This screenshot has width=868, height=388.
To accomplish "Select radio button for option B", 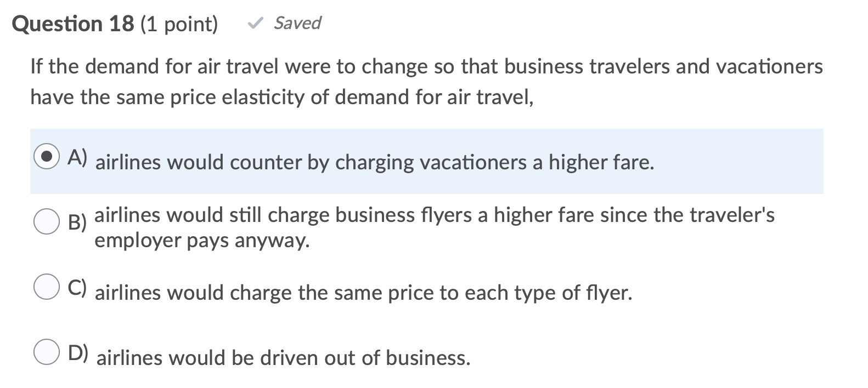I will [x=47, y=222].
